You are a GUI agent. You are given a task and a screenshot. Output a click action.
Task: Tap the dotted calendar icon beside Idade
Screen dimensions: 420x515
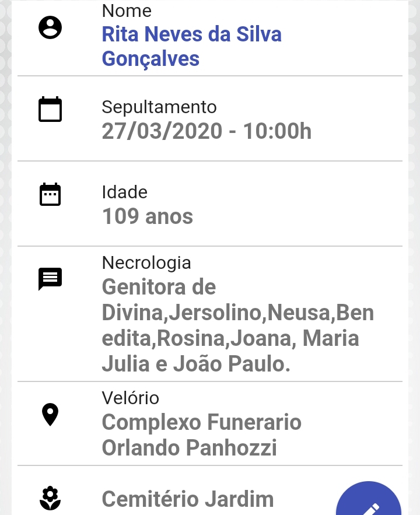click(50, 194)
